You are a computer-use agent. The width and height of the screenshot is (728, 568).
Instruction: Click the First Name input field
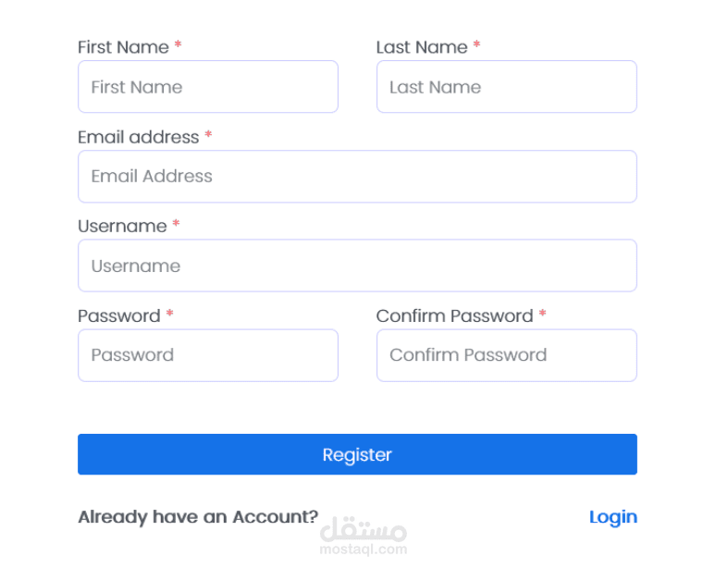208,86
